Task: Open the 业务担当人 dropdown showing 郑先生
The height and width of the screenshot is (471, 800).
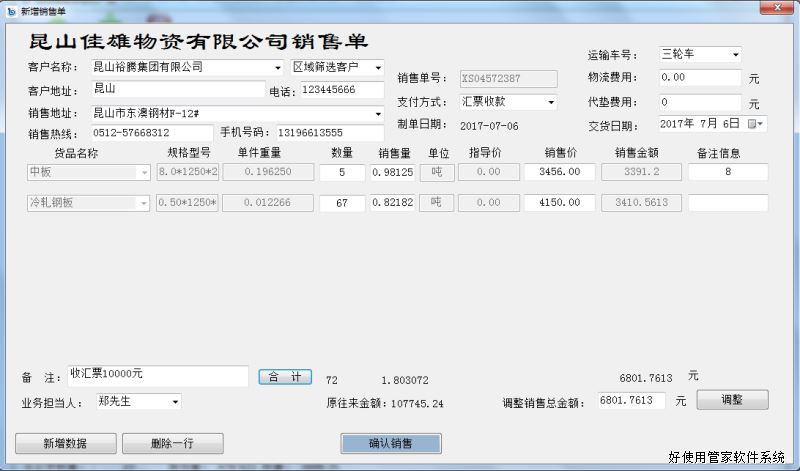Action: (175, 402)
